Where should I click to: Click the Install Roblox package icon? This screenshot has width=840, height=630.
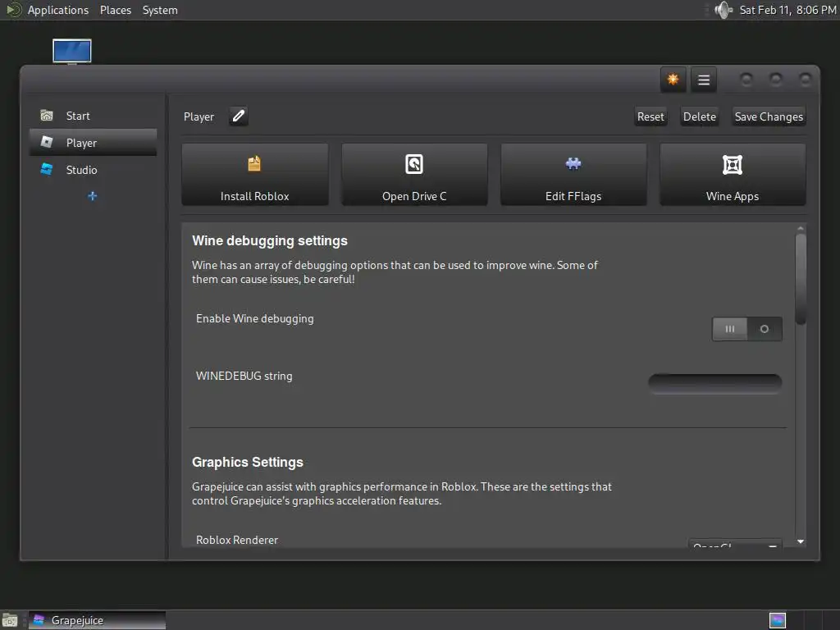pos(254,163)
